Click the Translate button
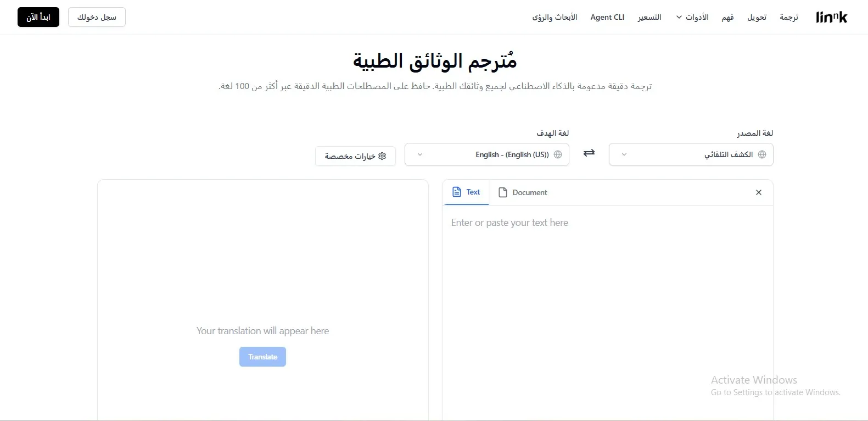Image resolution: width=868 pixels, height=421 pixels. 262,357
